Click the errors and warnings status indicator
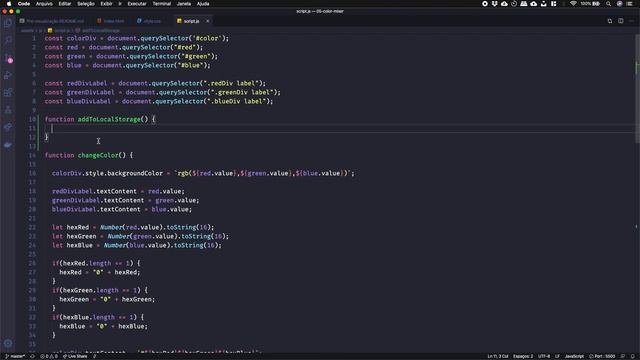Viewport: 640px width, 360px height. tap(49, 356)
